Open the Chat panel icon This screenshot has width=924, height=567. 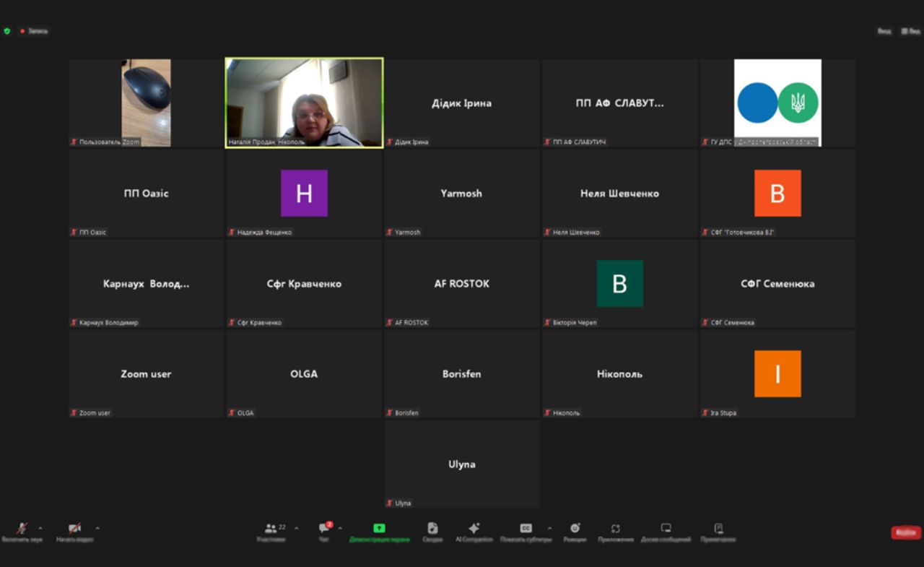pyautogui.click(x=325, y=529)
